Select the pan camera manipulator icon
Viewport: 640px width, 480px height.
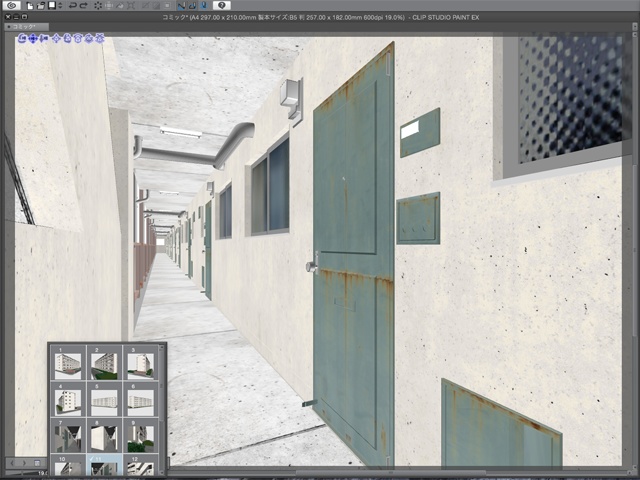pyautogui.click(x=33, y=38)
